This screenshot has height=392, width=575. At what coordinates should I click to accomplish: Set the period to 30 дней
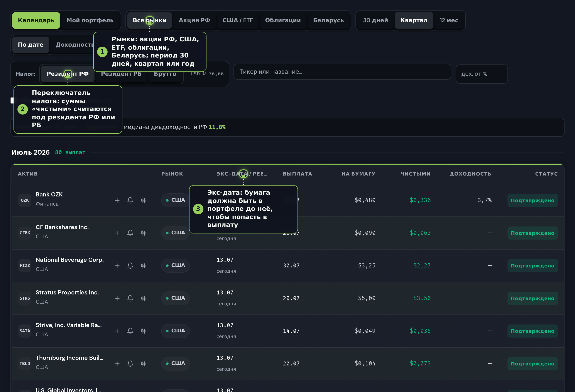(375, 20)
